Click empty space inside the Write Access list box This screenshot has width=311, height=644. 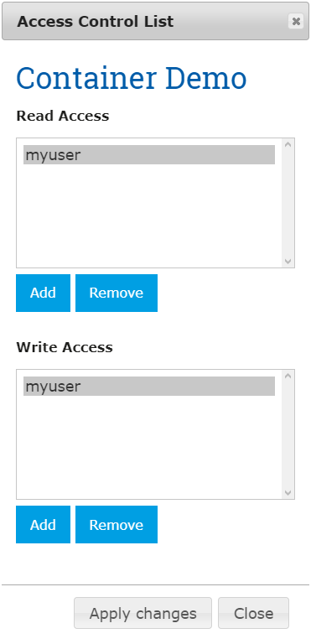point(149,447)
